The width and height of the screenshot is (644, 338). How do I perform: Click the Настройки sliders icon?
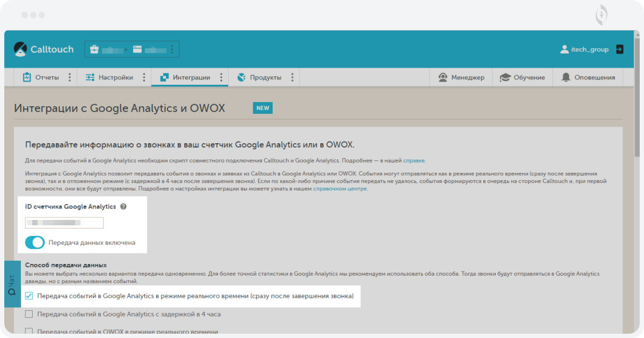90,77
